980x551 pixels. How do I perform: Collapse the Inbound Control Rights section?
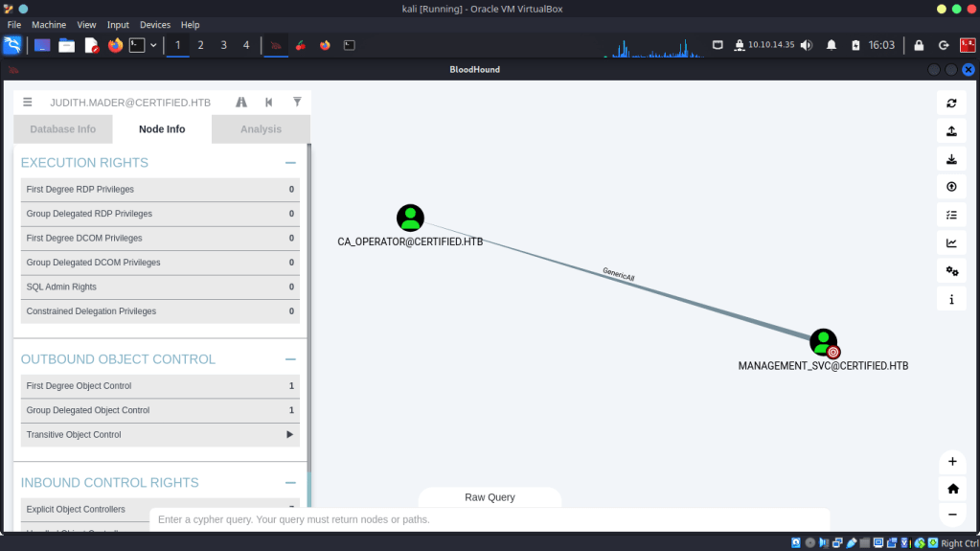click(x=290, y=483)
